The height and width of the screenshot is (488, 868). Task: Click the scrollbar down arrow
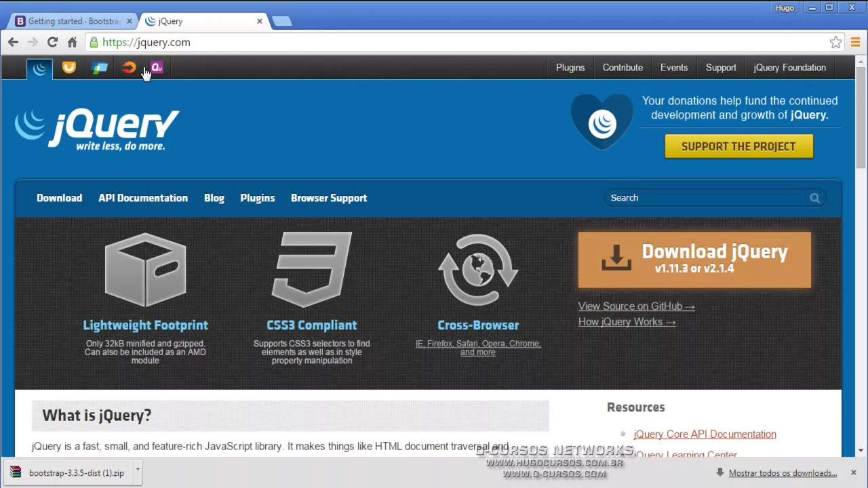coord(861,451)
